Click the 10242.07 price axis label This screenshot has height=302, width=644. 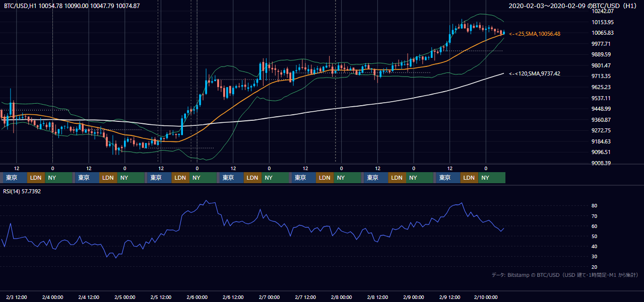tap(602, 11)
